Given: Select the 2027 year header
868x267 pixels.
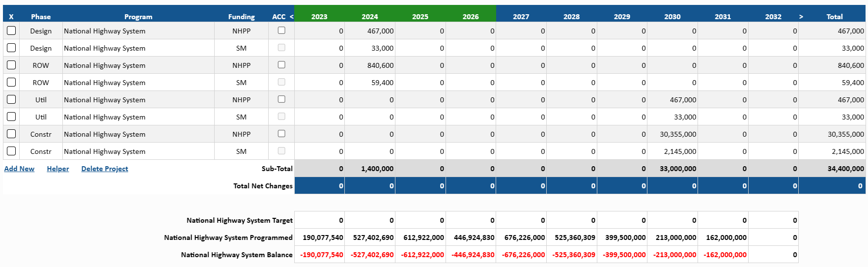Looking at the screenshot, I should pos(521,16).
